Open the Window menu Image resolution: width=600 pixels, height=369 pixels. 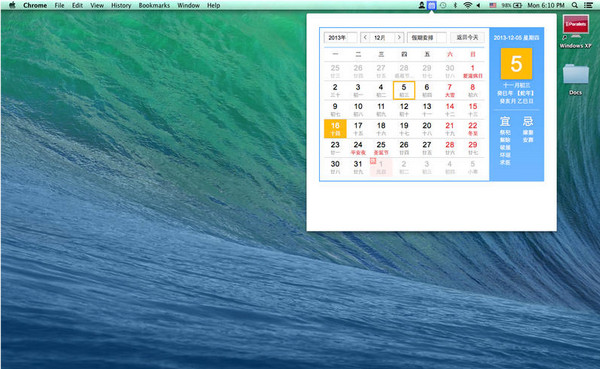188,5
